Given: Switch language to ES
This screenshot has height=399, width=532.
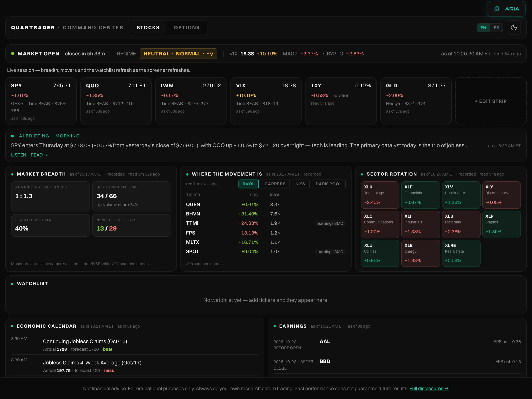Looking at the screenshot, I should click(496, 28).
